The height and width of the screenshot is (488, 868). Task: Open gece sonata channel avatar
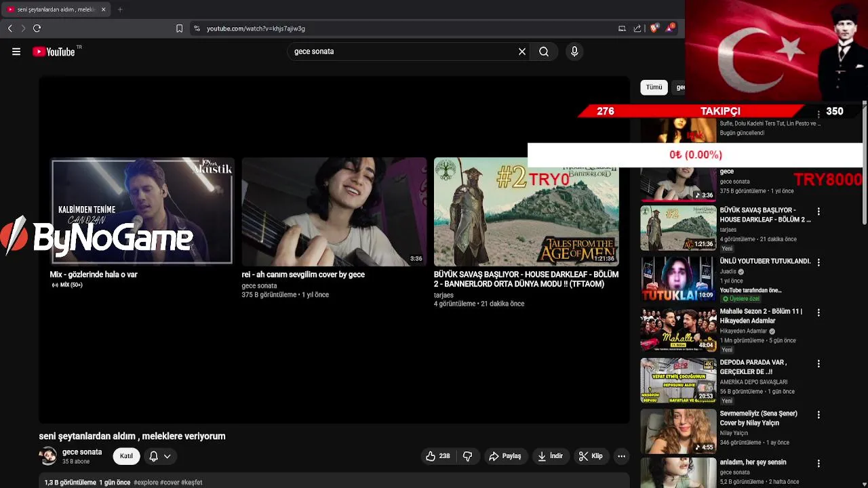click(48, 456)
